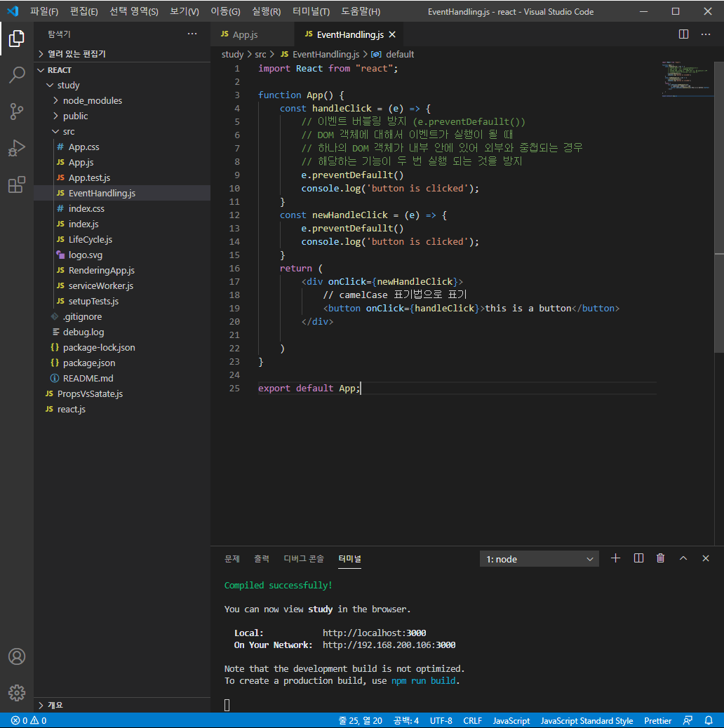The image size is (724, 728).
Task: Click the feedback icon in status bar
Action: [688, 720]
